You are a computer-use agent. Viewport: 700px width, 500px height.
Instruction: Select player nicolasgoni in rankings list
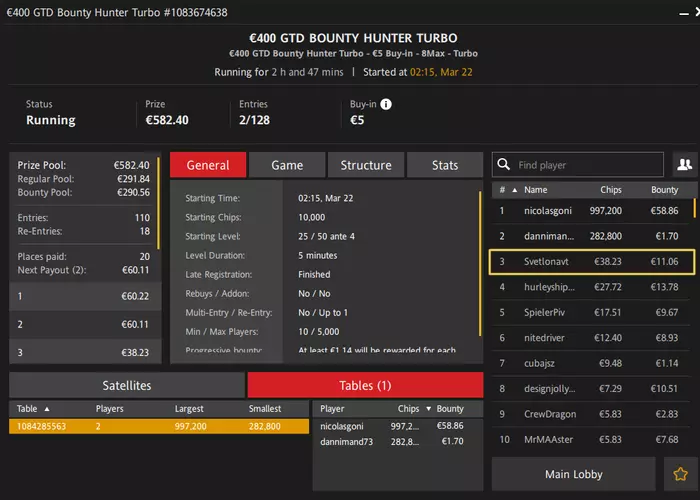click(x=592, y=211)
